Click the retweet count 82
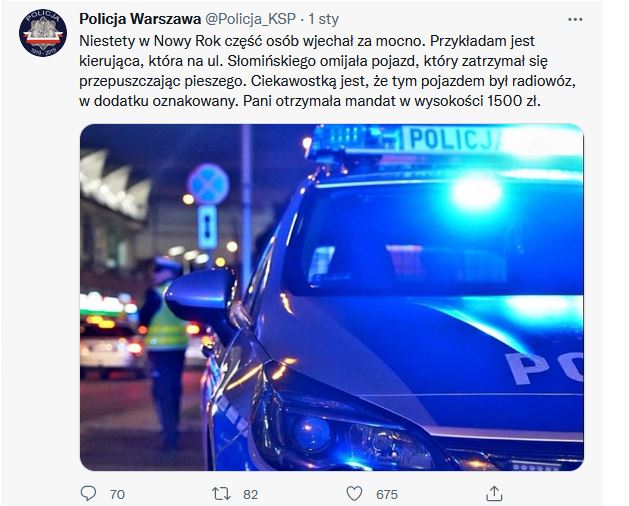The height and width of the screenshot is (506, 629). 250,494
